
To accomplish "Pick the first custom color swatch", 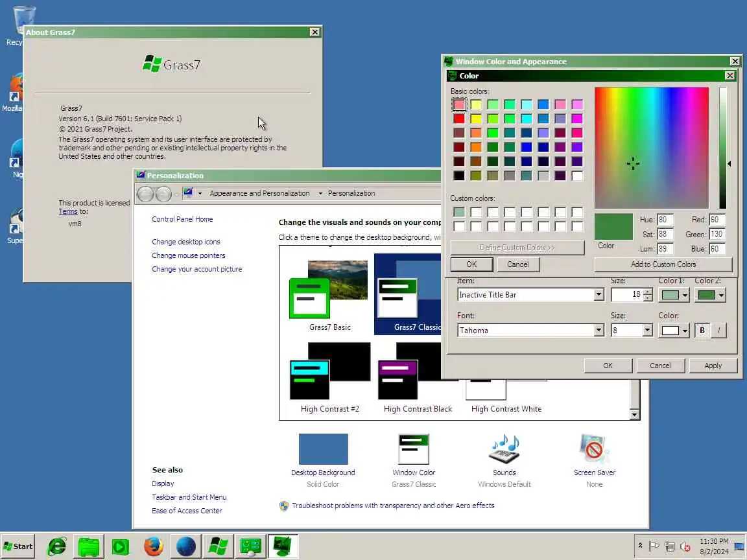I will tap(459, 212).
